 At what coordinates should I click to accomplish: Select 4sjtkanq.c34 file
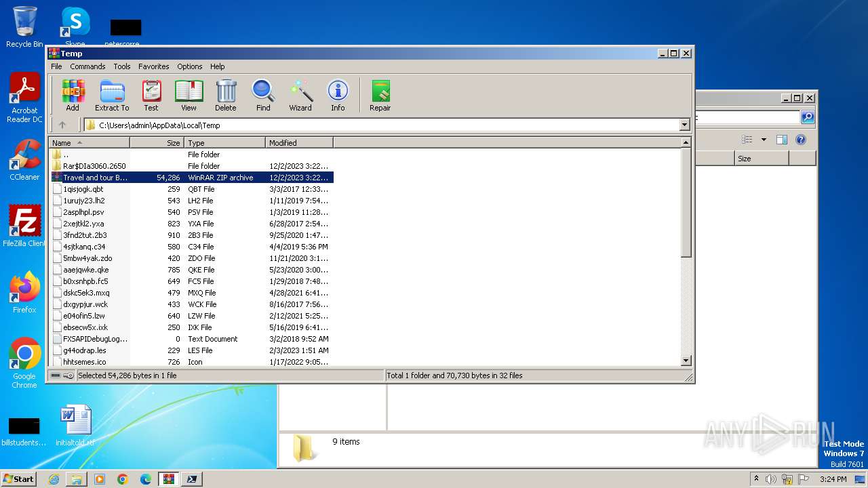[x=191, y=247]
